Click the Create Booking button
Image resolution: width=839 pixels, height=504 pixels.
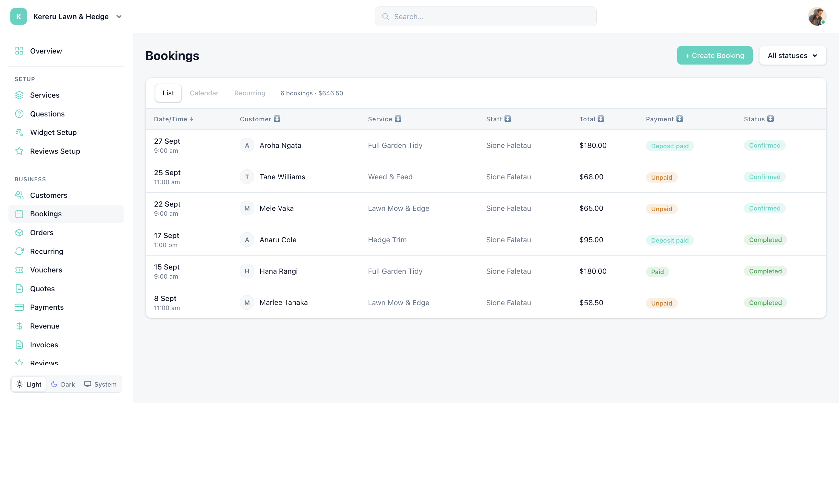[x=715, y=55]
